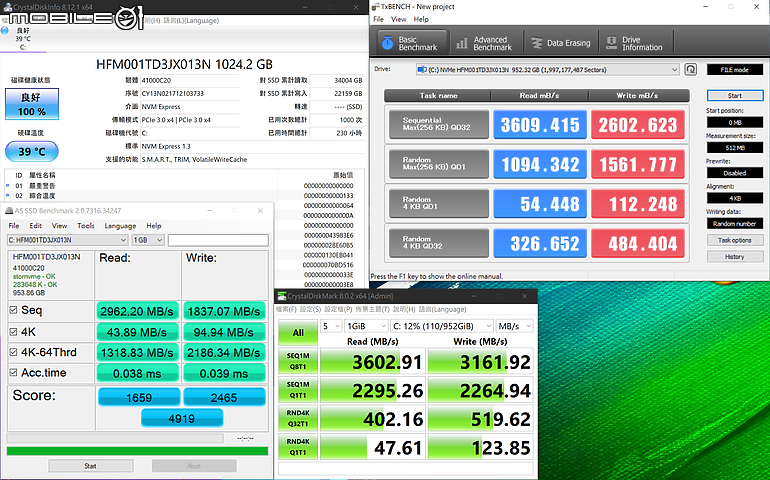Open AS SSD View menu
The width and height of the screenshot is (770, 480).
pos(59,226)
